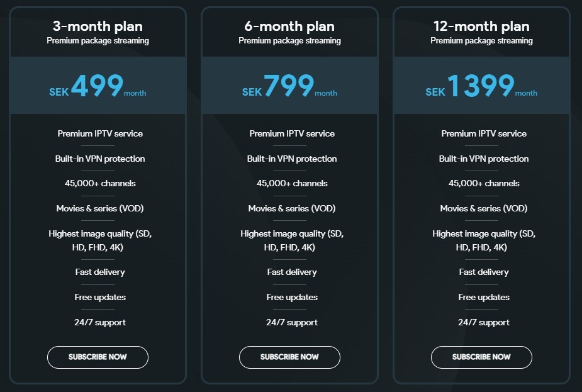Select the 12-month plan heading
The width and height of the screenshot is (582, 392).
(481, 26)
